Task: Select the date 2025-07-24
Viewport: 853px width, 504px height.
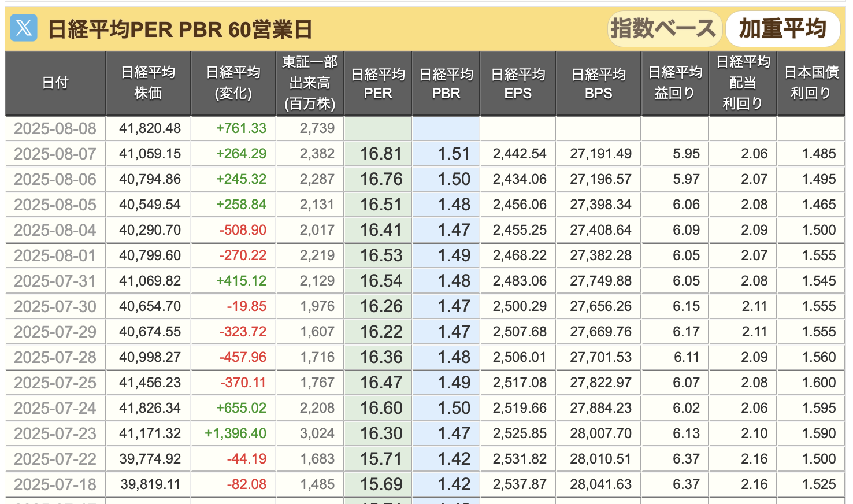Action: click(55, 408)
